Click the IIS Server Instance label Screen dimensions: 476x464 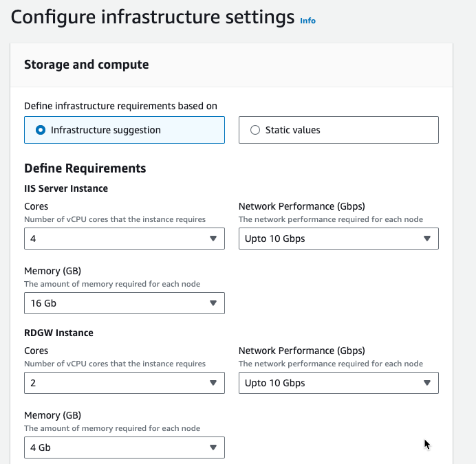tap(66, 188)
